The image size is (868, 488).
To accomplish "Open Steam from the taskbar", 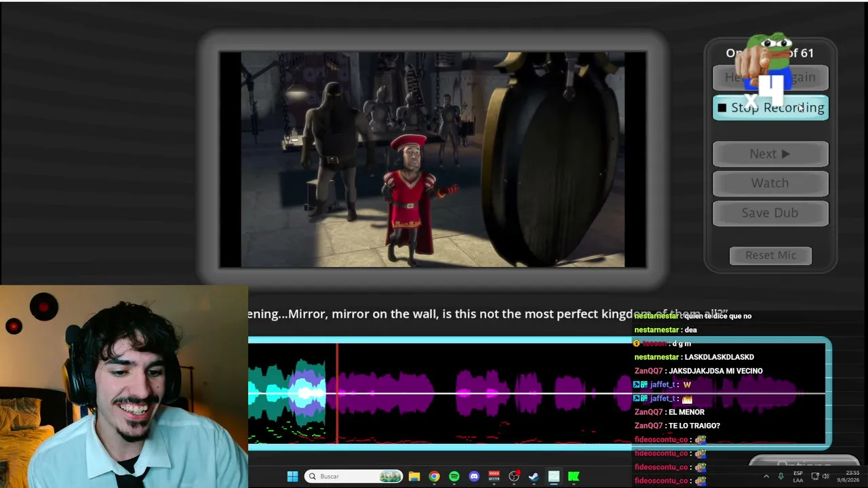I will pos(534,476).
